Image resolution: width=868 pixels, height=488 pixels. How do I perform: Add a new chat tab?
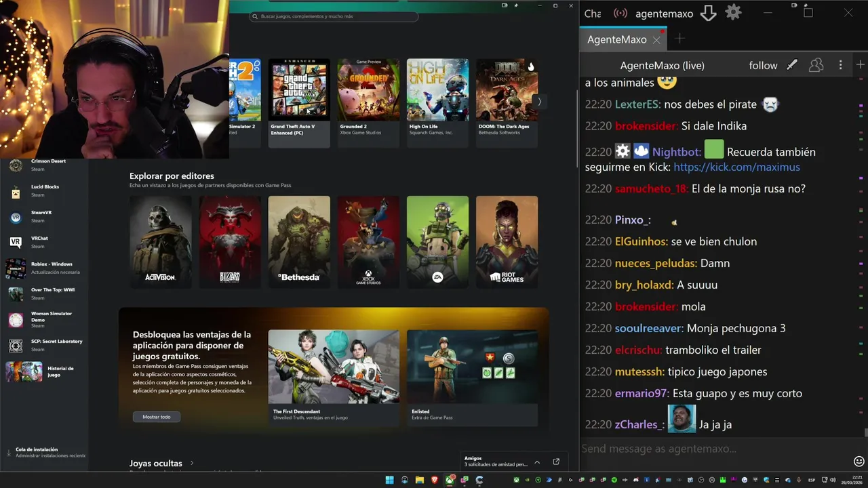(680, 39)
